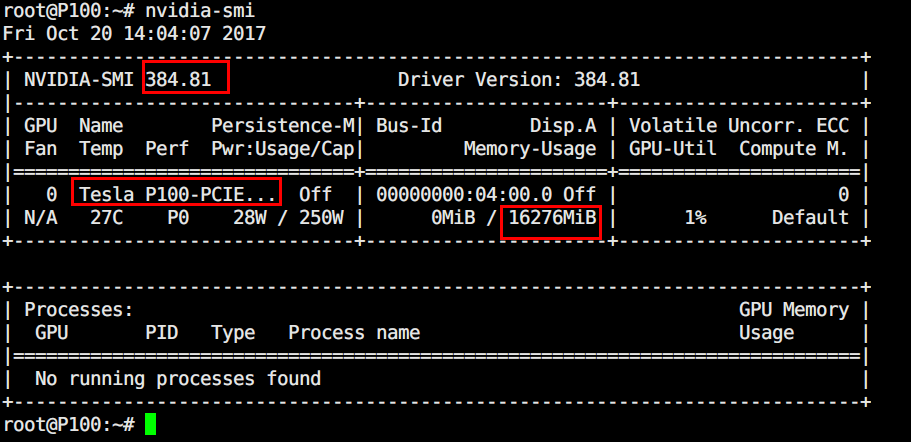This screenshot has height=442, width=911.
Task: Click the Usage header in processes table
Action: coord(766,333)
